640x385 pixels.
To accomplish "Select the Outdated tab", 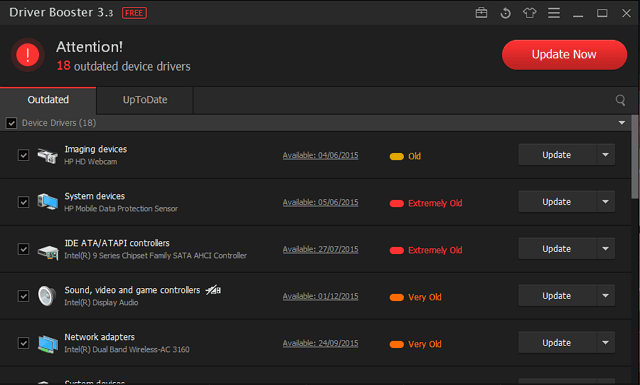I will (48, 100).
